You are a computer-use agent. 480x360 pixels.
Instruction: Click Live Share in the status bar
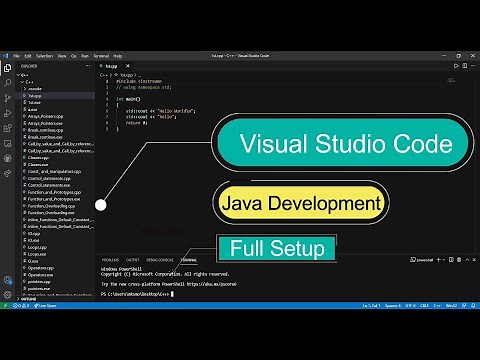coord(45,306)
